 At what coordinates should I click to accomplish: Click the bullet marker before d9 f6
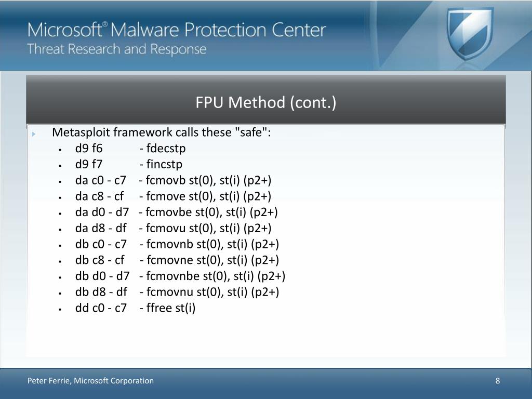pyautogui.click(x=60, y=150)
